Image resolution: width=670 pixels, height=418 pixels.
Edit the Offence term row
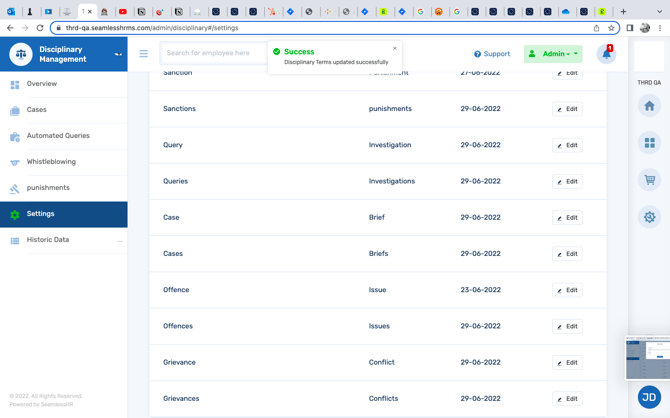(567, 290)
